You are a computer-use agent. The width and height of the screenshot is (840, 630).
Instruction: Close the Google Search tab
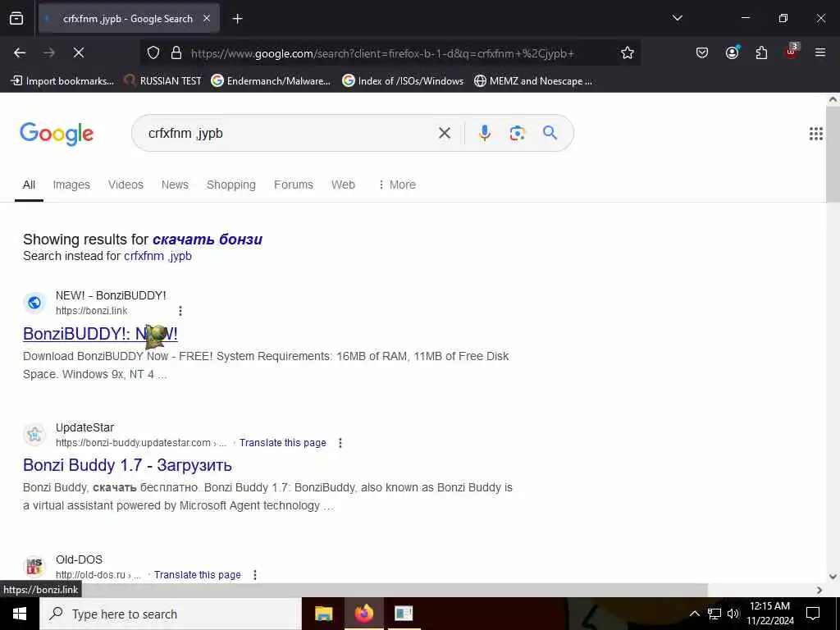(x=207, y=19)
